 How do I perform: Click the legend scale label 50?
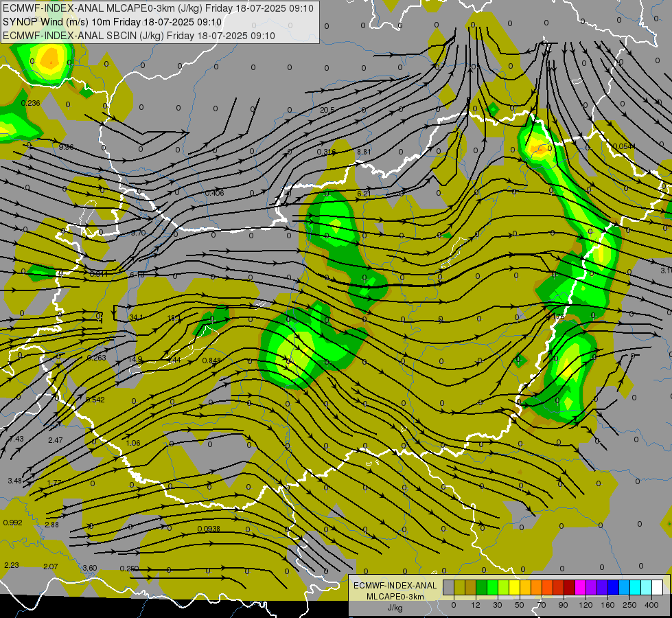(519, 605)
